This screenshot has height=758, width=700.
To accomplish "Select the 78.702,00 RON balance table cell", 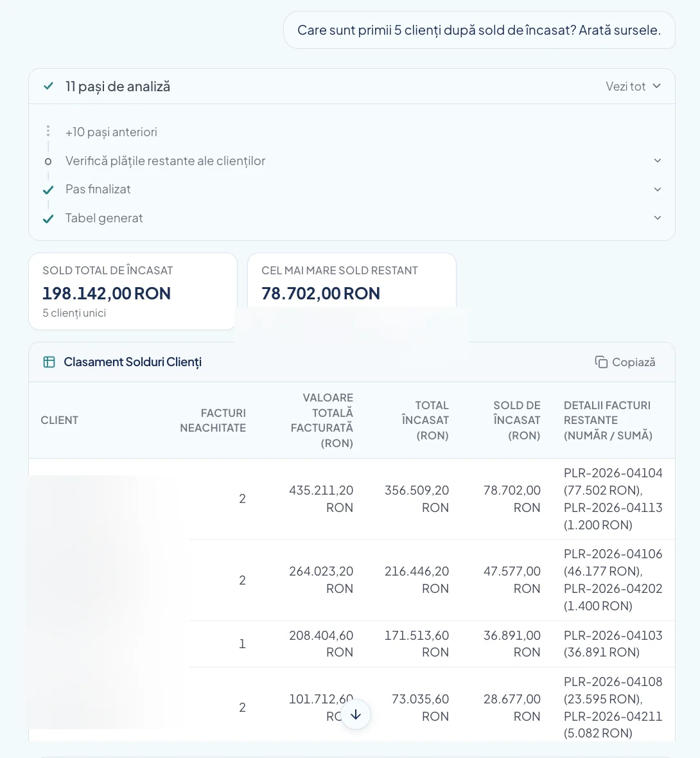I will coord(512,499).
